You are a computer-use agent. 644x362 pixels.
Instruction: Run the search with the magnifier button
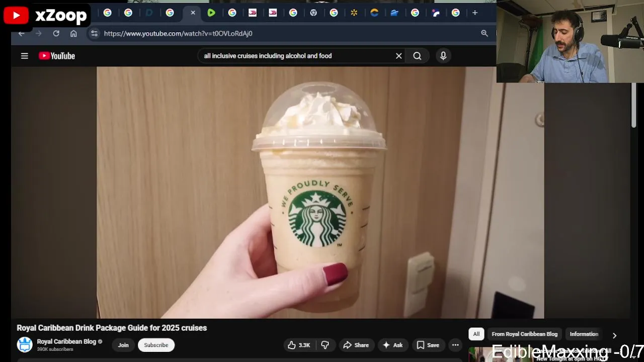pyautogui.click(x=417, y=56)
